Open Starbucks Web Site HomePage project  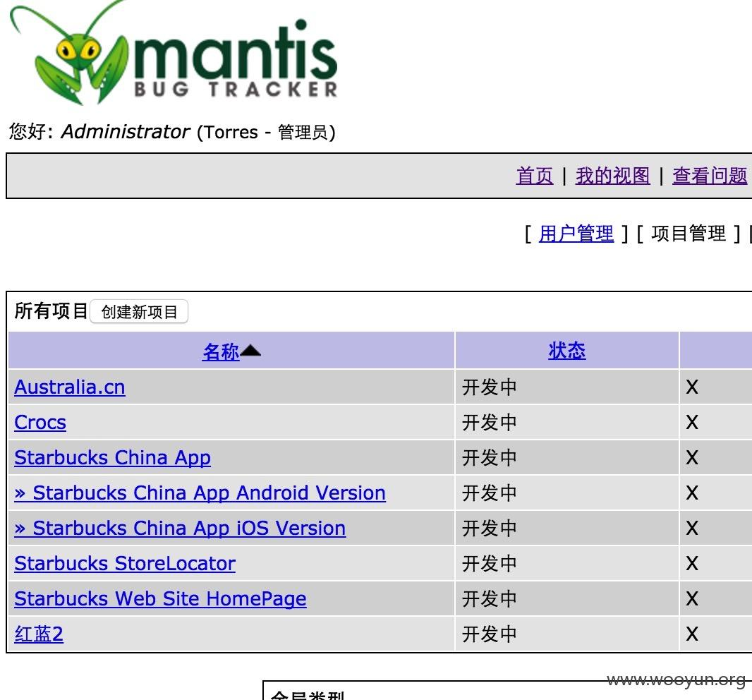(x=160, y=599)
